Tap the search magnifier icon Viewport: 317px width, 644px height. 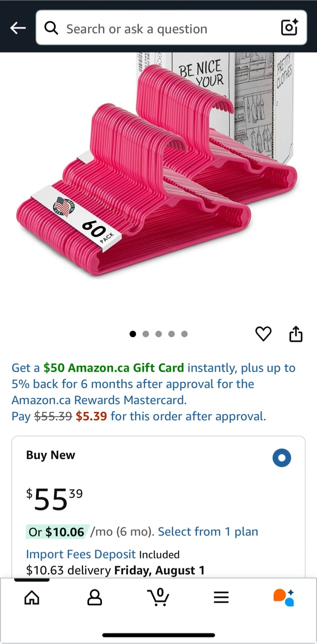51,28
